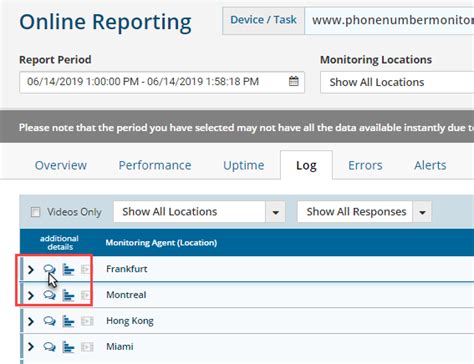Open Montreal row comment bubble icon
Image resolution: width=474 pixels, height=364 pixels.
(49, 295)
